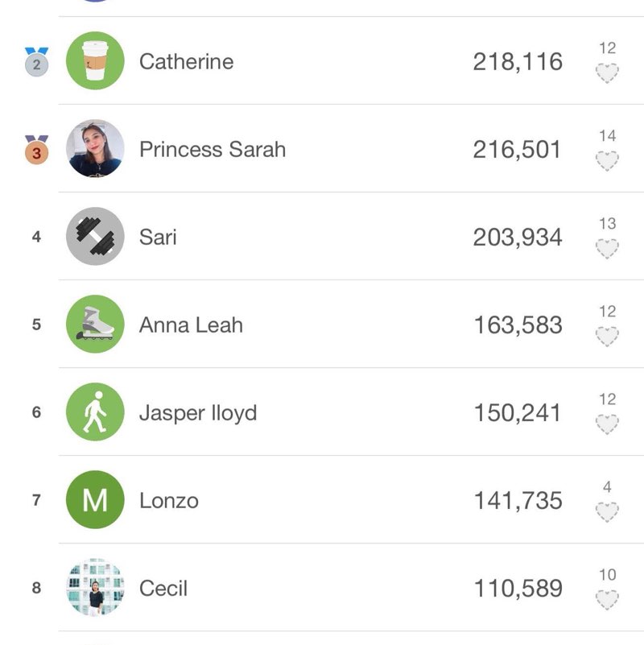The image size is (644, 645).
Task: Tap the bronze third place medal
Action: coord(36,150)
